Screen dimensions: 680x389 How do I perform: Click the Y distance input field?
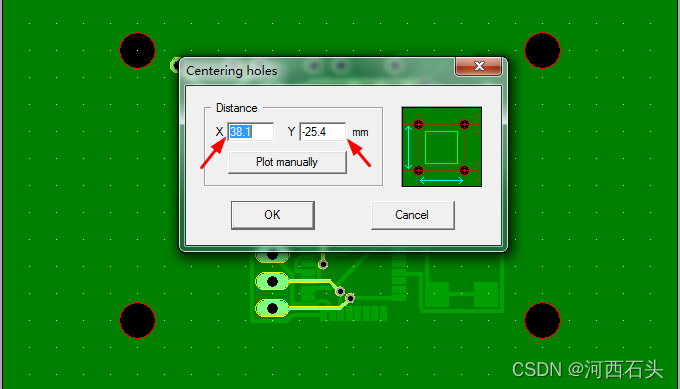[323, 132]
